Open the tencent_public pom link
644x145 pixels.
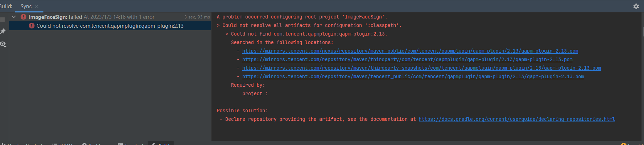[413, 76]
